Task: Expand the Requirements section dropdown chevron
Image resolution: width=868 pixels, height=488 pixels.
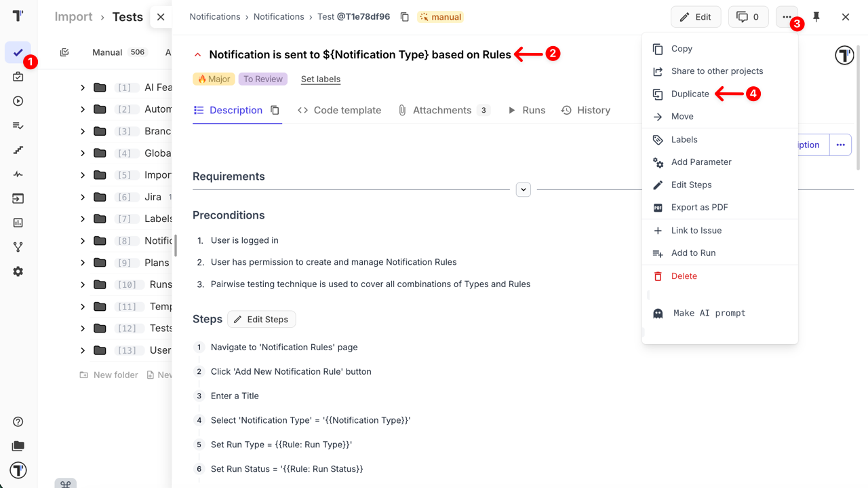Action: pos(523,190)
